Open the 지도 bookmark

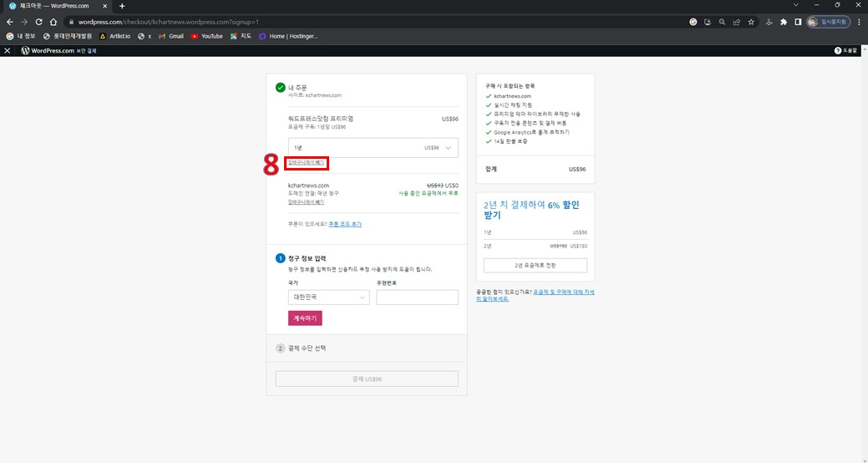tap(241, 36)
